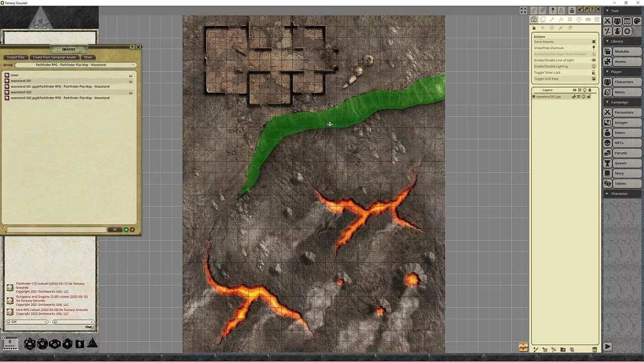The image size is (644, 362).
Task: Open the modifiers plus/minus tool icon
Action: (x=608, y=31)
